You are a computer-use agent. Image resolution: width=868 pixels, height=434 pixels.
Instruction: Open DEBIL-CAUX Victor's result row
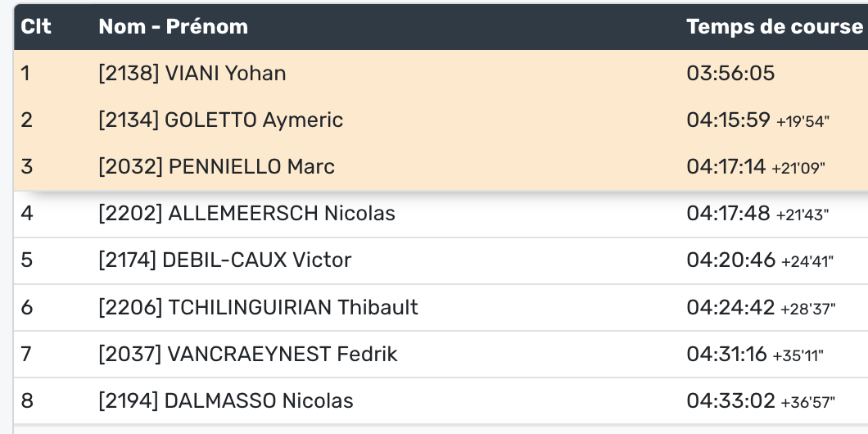point(224,260)
